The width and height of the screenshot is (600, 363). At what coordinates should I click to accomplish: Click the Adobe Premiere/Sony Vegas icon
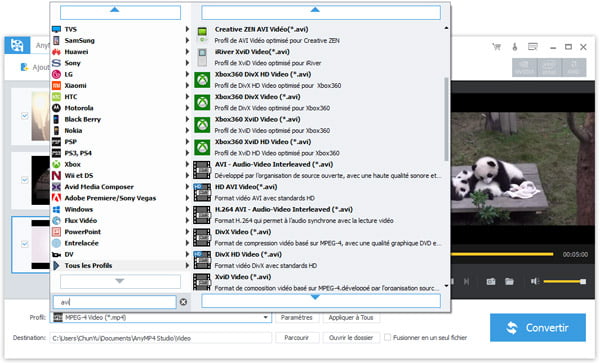click(x=56, y=198)
